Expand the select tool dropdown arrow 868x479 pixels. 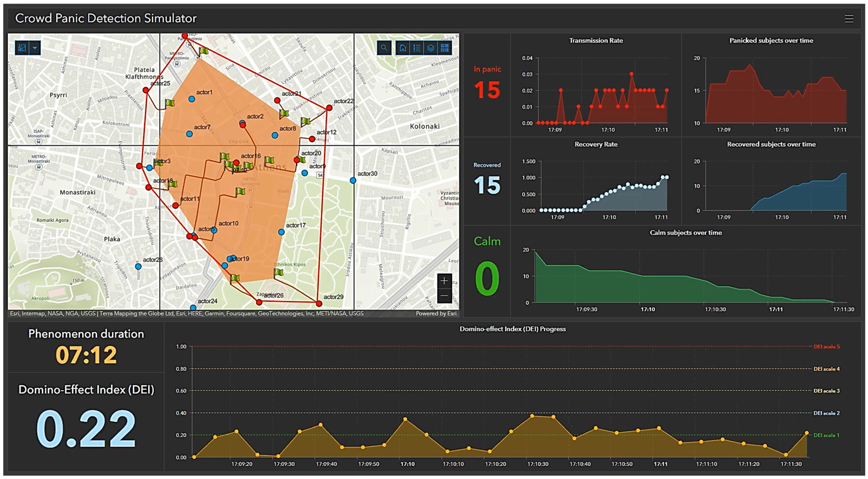point(35,48)
